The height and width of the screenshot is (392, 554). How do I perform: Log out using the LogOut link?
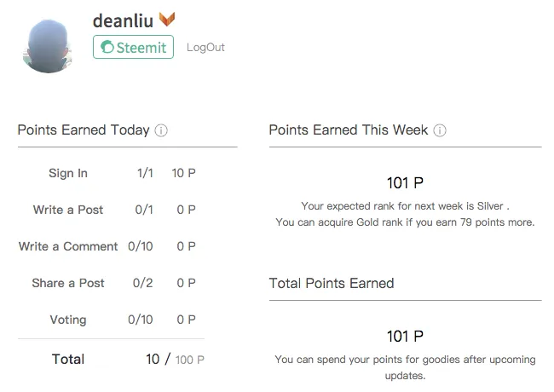(205, 48)
